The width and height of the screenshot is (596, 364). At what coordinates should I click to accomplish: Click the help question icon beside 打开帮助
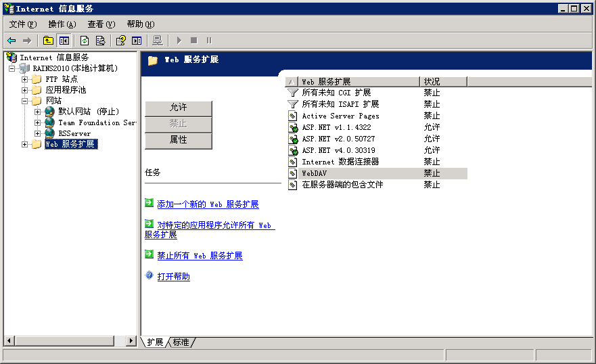pyautogui.click(x=150, y=275)
